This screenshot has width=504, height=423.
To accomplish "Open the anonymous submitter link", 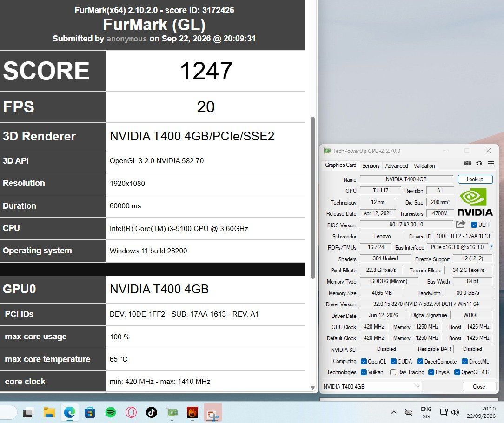I will click(x=126, y=39).
